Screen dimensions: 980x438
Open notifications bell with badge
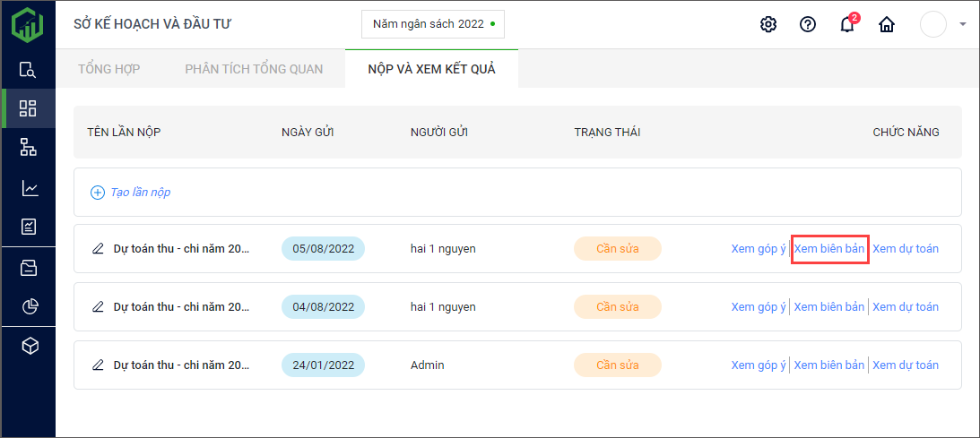point(846,24)
